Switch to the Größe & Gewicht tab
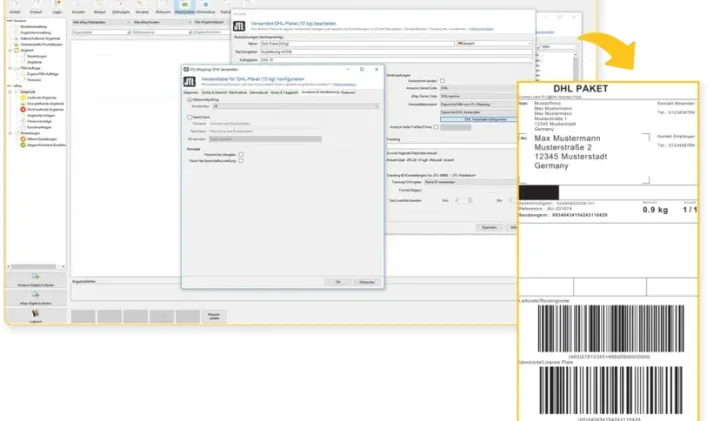The width and height of the screenshot is (720, 421). pos(214,93)
